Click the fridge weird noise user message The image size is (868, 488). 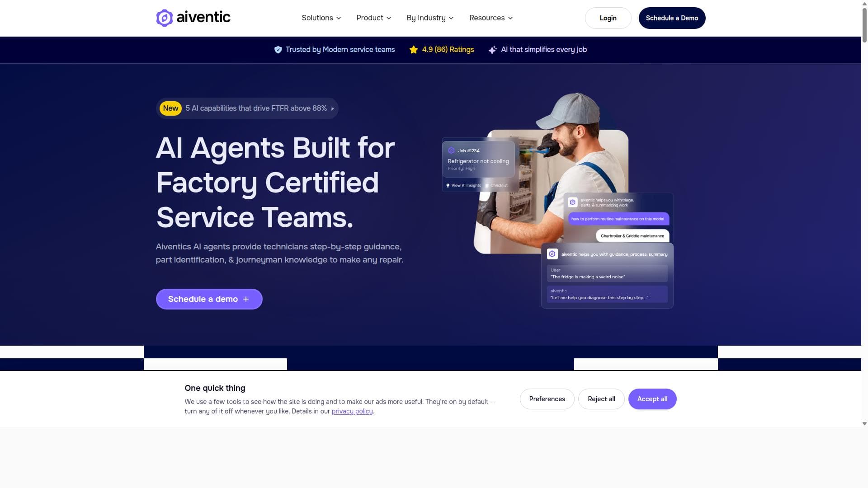[607, 273]
